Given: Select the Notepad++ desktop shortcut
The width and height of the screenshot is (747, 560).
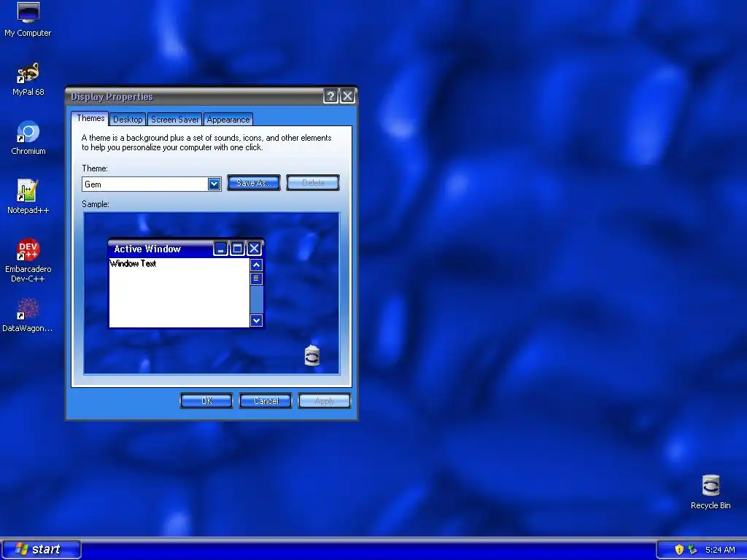Looking at the screenshot, I should pos(28,197).
